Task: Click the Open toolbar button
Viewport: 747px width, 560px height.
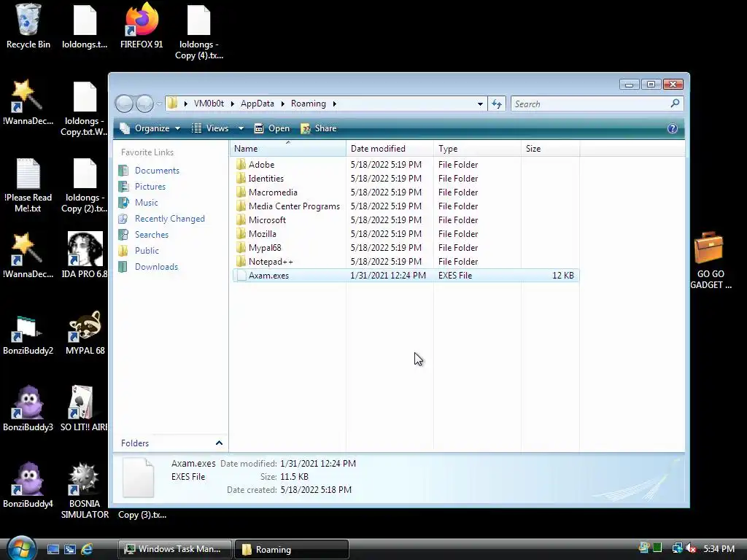Action: [x=271, y=128]
